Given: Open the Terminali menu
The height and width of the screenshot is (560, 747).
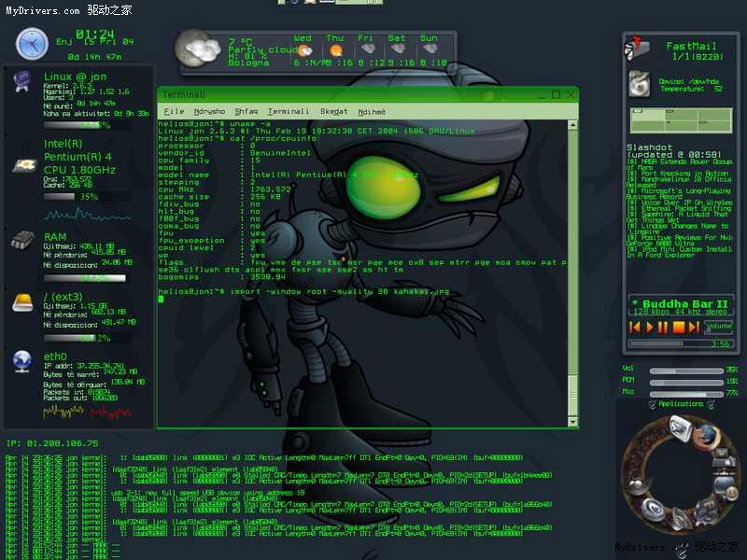Looking at the screenshot, I should (289, 111).
